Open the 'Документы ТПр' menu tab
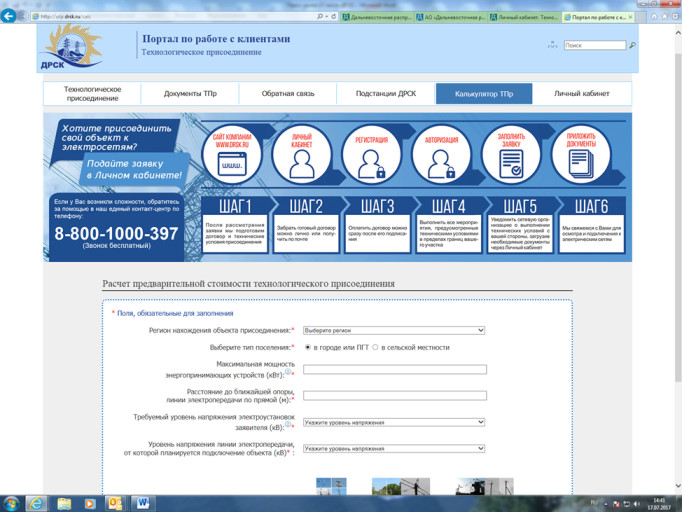This screenshot has height=512, width=682. coord(190,94)
